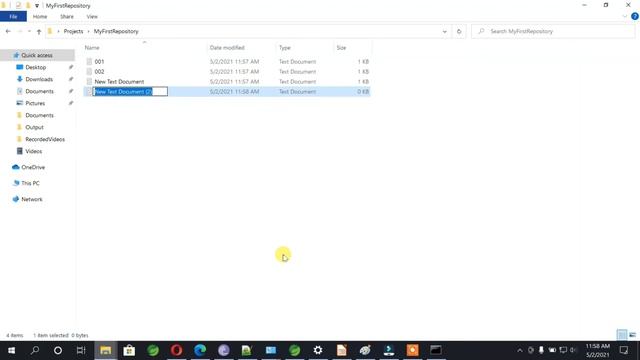Screen dimensions: 640x360
Task: Open the Output folder in navigation pane
Action: 34,127
